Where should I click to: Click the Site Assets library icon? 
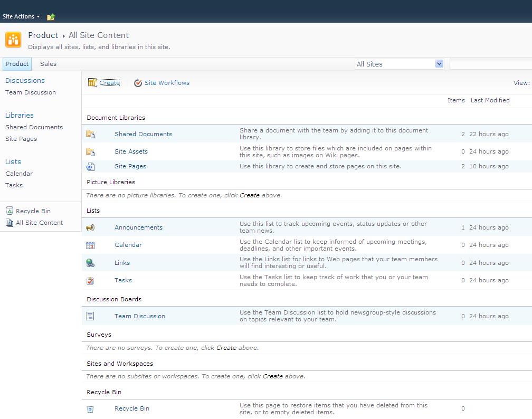tap(90, 151)
